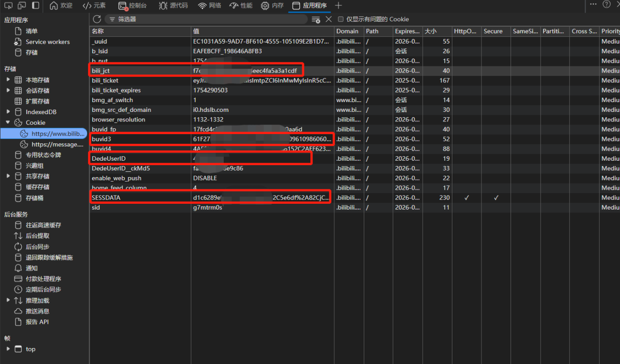Enable 仅显示有问题的 Cookie checkbox
The image size is (620, 364).
(341, 19)
